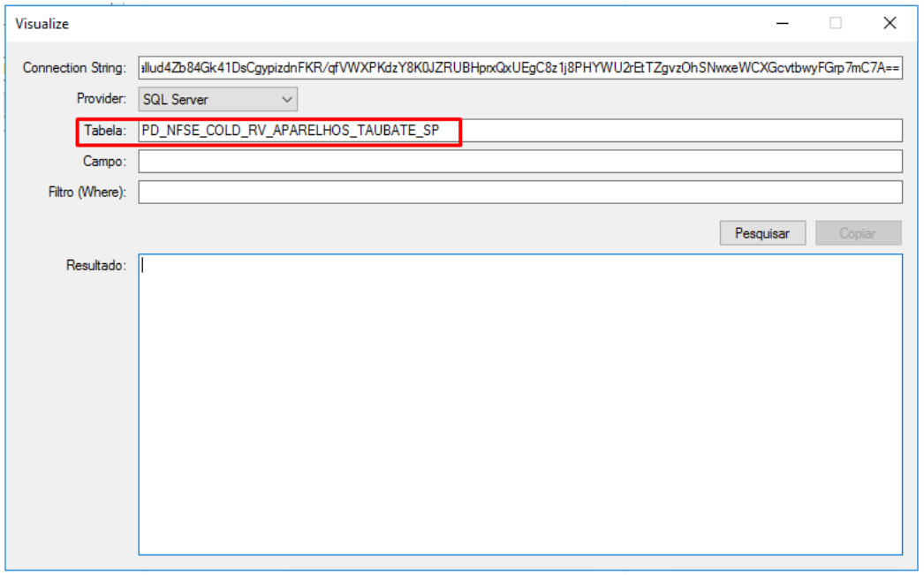This screenshot has width=924, height=575.
Task: Expand the Provider dropdown arrow
Action: (x=286, y=100)
